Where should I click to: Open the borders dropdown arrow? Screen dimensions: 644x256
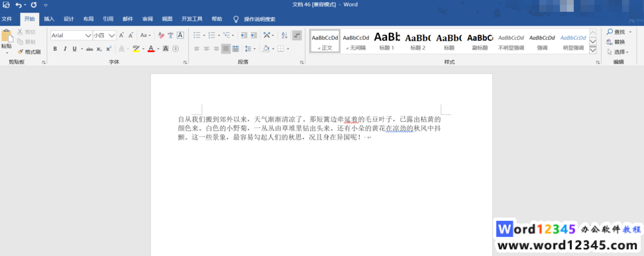[288, 49]
